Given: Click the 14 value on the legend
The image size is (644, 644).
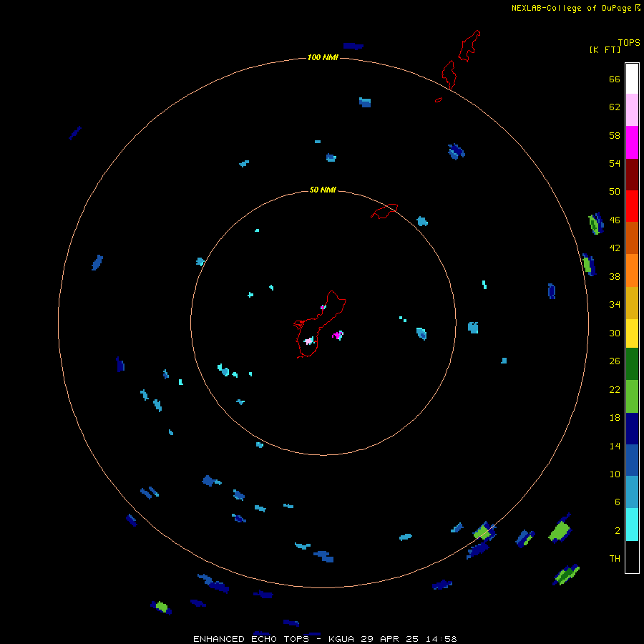Looking at the screenshot, I should (615, 446).
